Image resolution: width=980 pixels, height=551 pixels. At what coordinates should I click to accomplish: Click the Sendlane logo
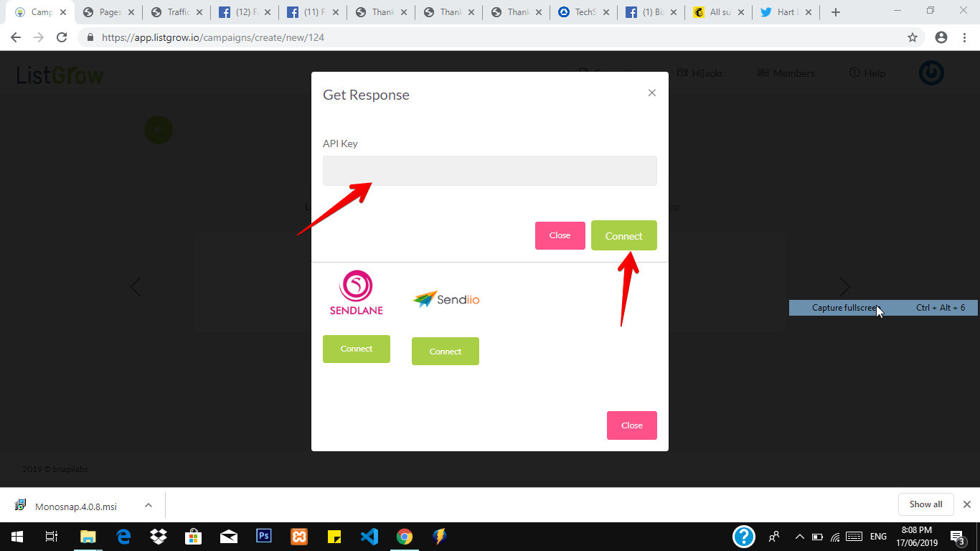[x=357, y=293]
